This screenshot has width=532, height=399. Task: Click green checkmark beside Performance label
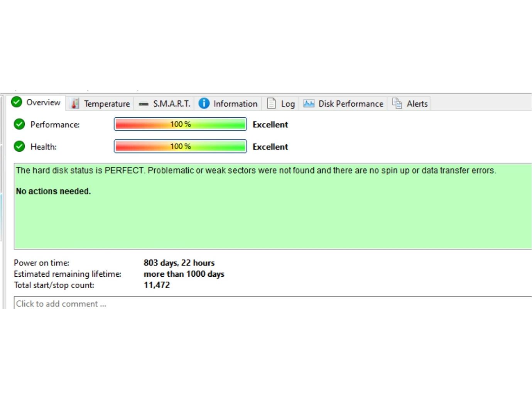pos(19,124)
